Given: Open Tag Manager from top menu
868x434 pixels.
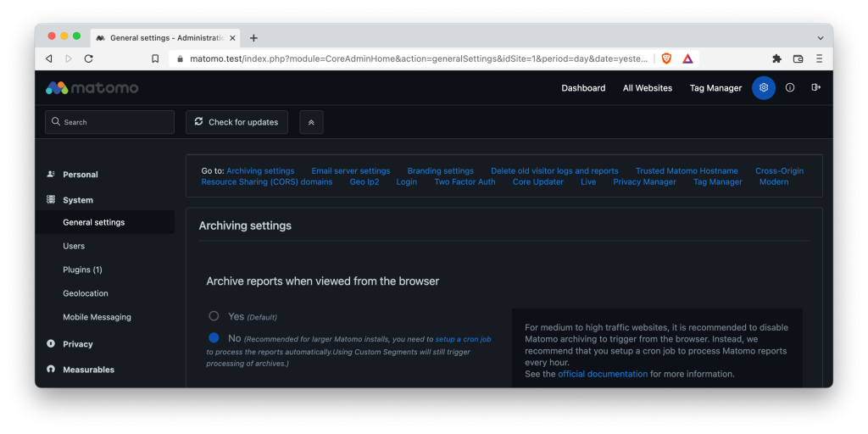Looking at the screenshot, I should (x=715, y=88).
